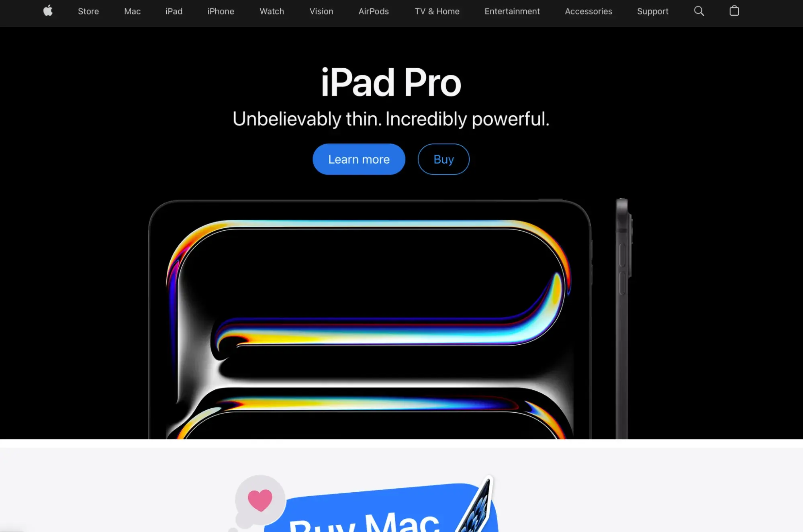The height and width of the screenshot is (532, 803).
Task: Click the Learn more button
Action: pos(359,159)
